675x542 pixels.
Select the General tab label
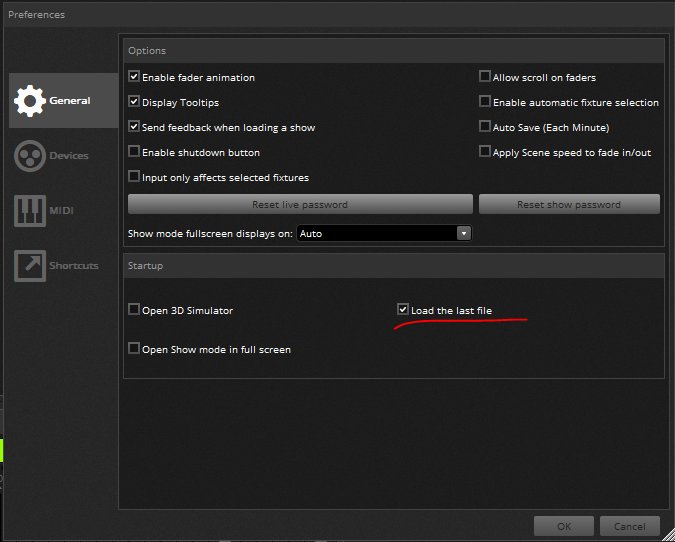pos(70,101)
